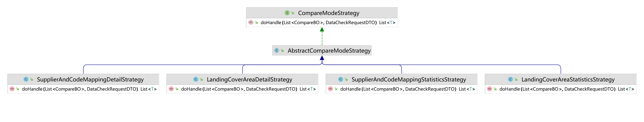Click the doHandle visibility icon in LandingCoverAreaDetailStrategy
This screenshot has height=122, width=644.
coord(177,89)
